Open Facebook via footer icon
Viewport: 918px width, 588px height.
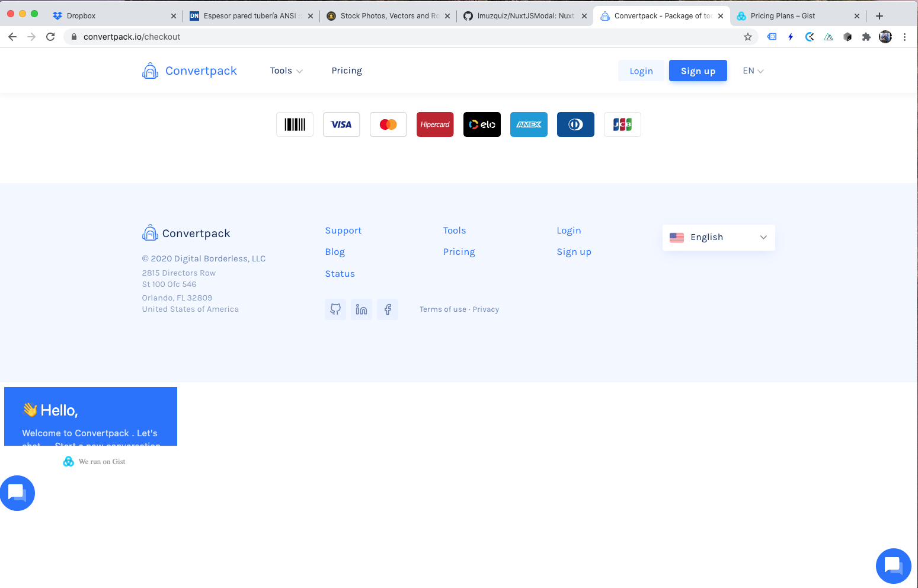pos(388,309)
